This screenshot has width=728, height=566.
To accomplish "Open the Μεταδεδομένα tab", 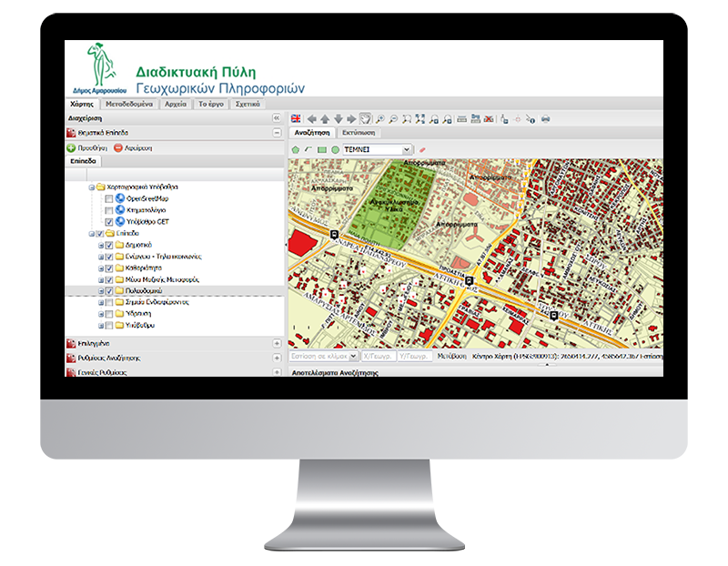I will [129, 104].
